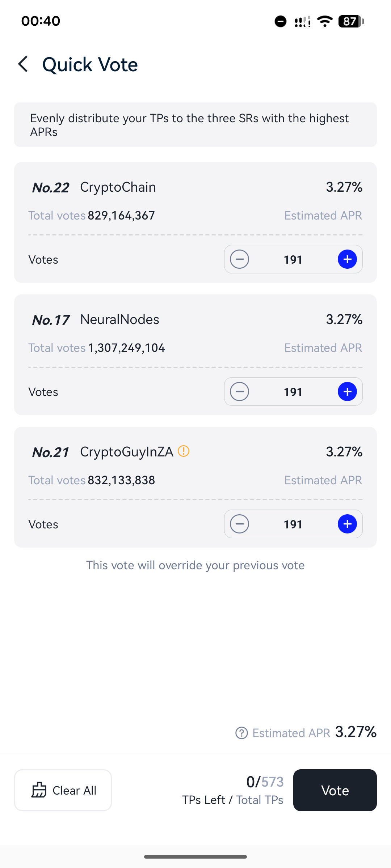Decrease votes for CryptoChain with minus
The height and width of the screenshot is (868, 391).
pyautogui.click(x=239, y=259)
